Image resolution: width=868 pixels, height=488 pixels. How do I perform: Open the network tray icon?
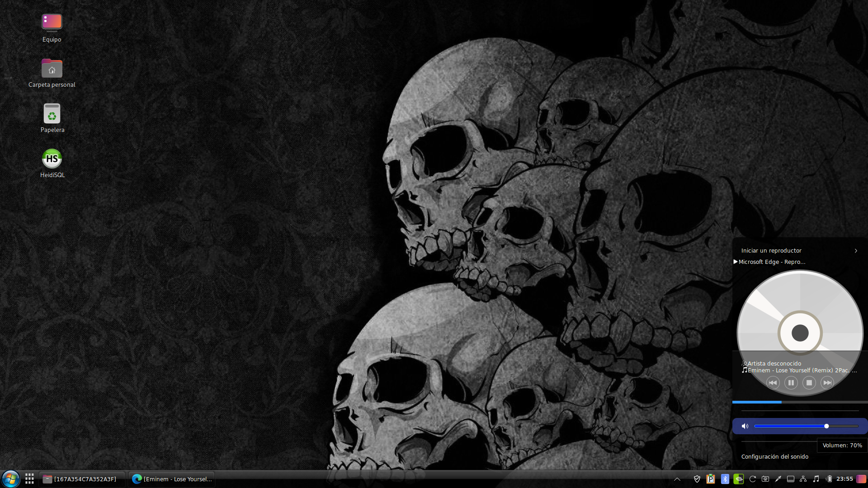(803, 479)
